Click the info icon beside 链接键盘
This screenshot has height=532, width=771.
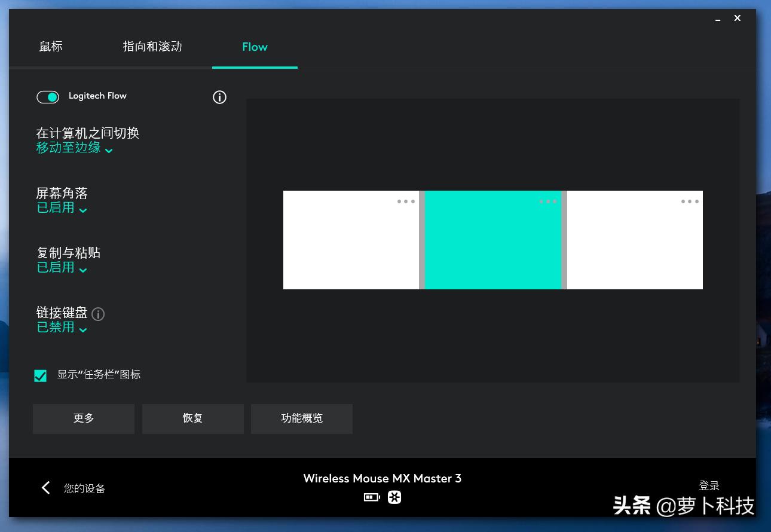97,314
